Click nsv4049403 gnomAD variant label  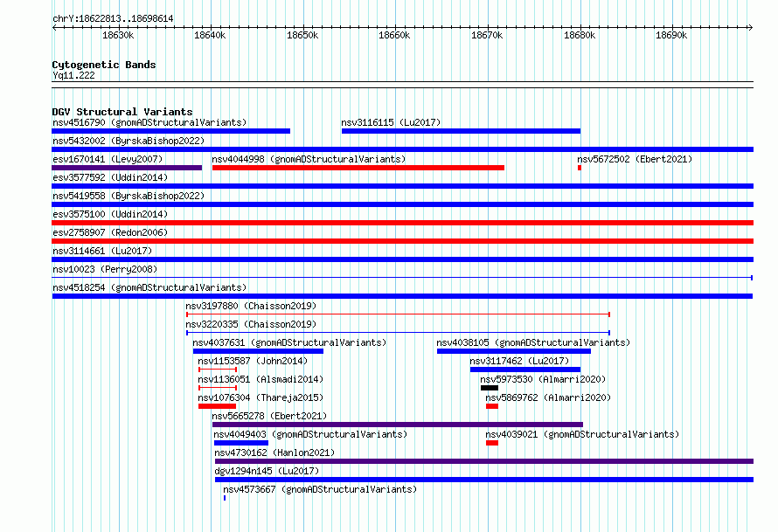(x=310, y=434)
